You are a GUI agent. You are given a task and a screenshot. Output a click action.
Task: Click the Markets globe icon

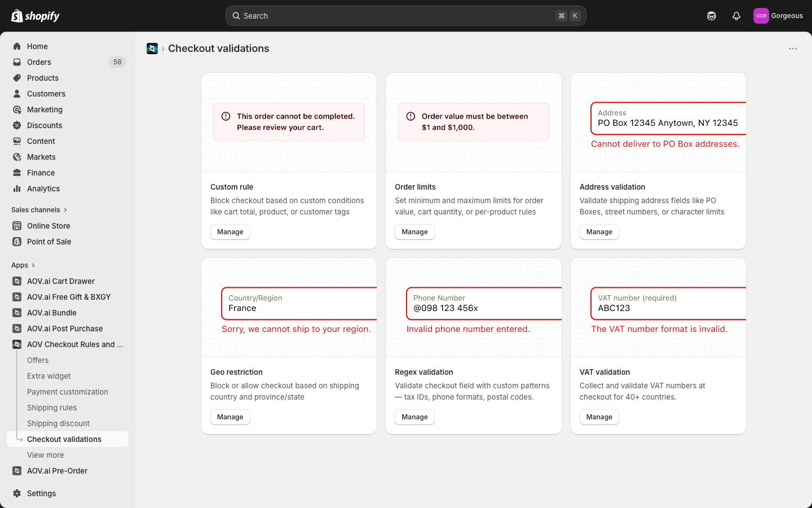[x=17, y=157]
